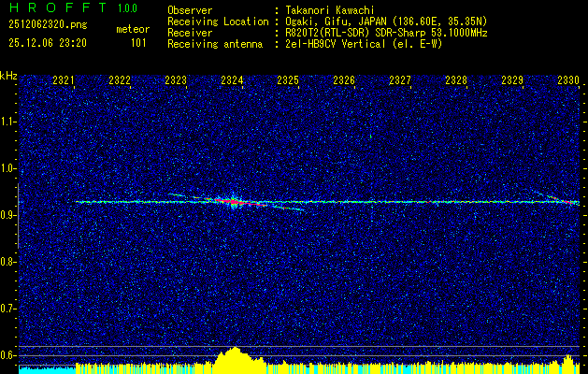Screen dimensions: 588x374
Task: Click time marker 2328
Action: click(456, 80)
